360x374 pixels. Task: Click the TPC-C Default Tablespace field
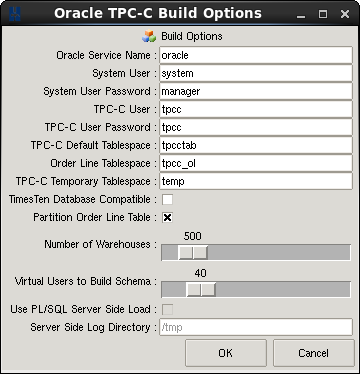click(x=256, y=145)
